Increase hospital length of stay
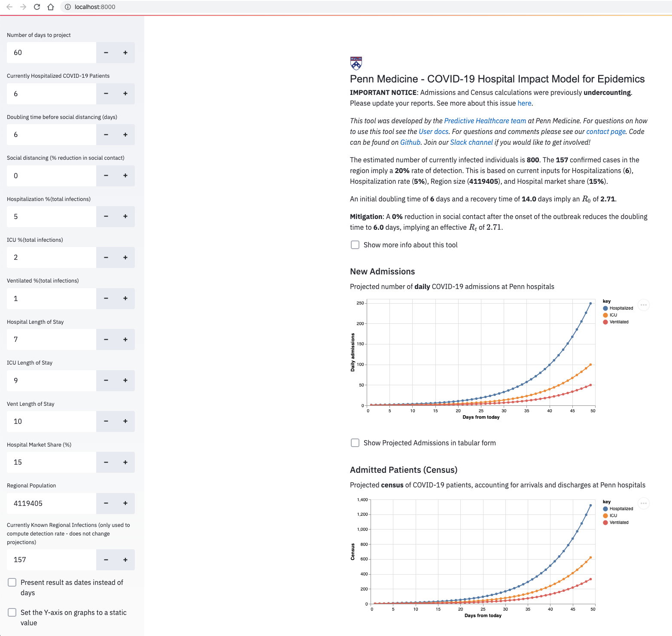This screenshot has height=636, width=672. coord(125,339)
